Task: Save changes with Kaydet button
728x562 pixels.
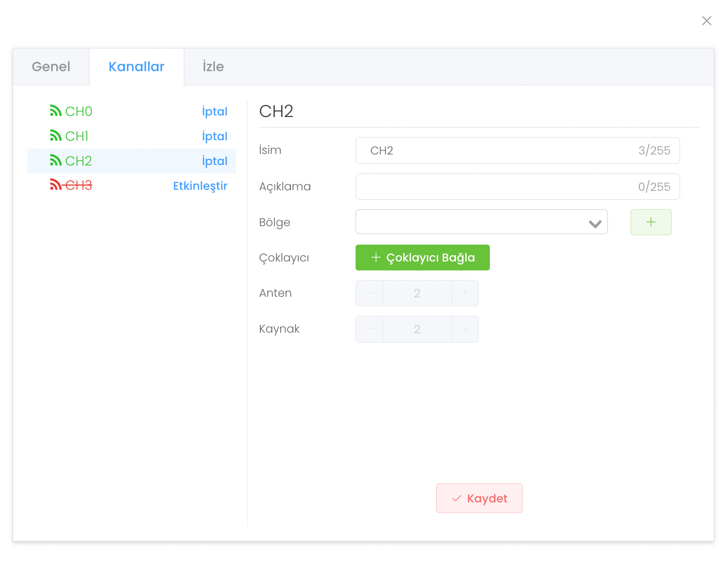Action: click(479, 498)
